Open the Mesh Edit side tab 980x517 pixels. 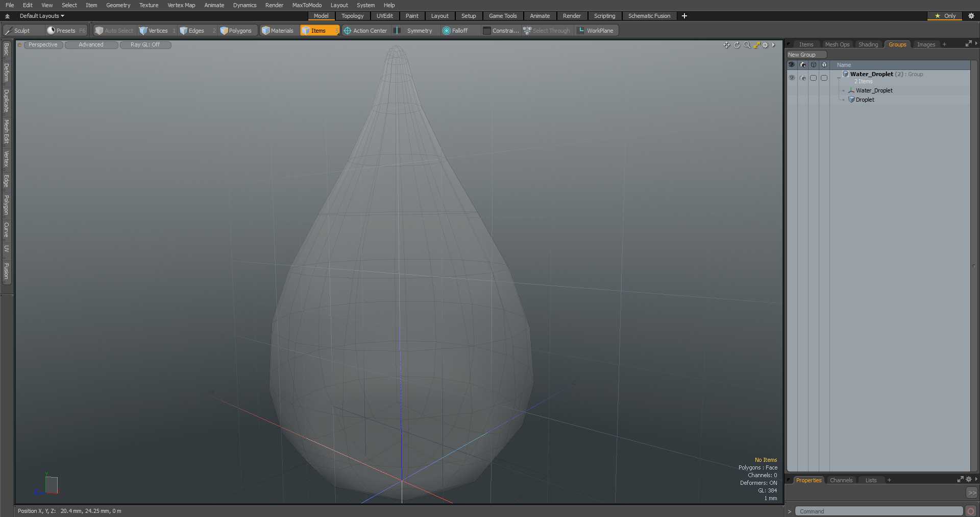point(7,131)
